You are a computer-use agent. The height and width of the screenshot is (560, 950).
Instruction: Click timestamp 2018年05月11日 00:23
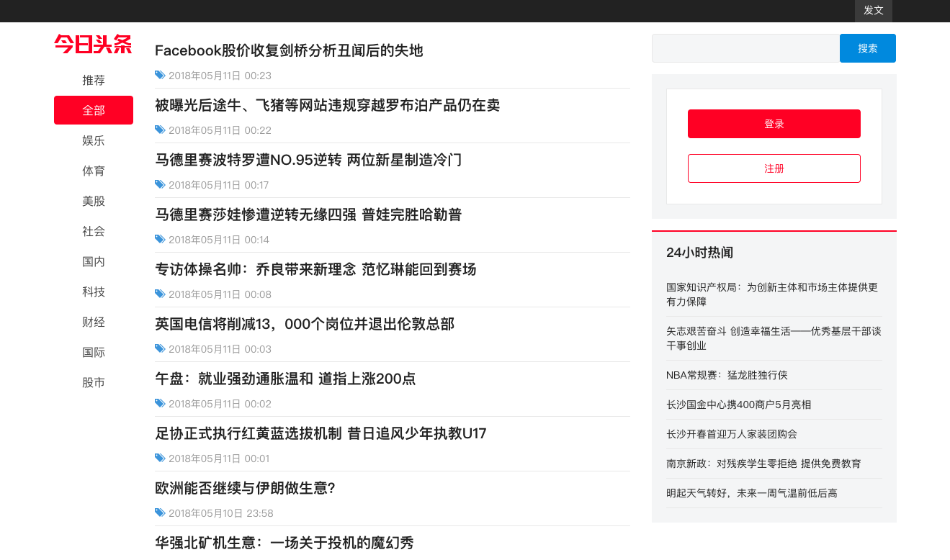point(220,76)
